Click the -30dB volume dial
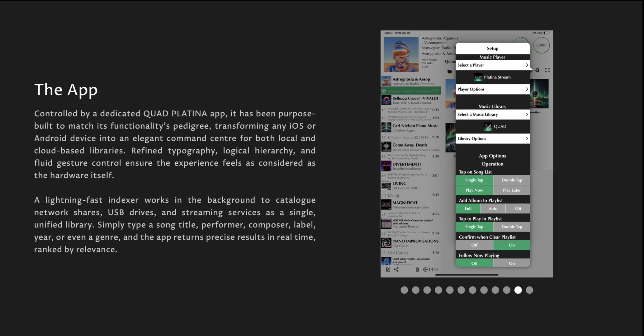The image size is (644, 336). tap(541, 45)
